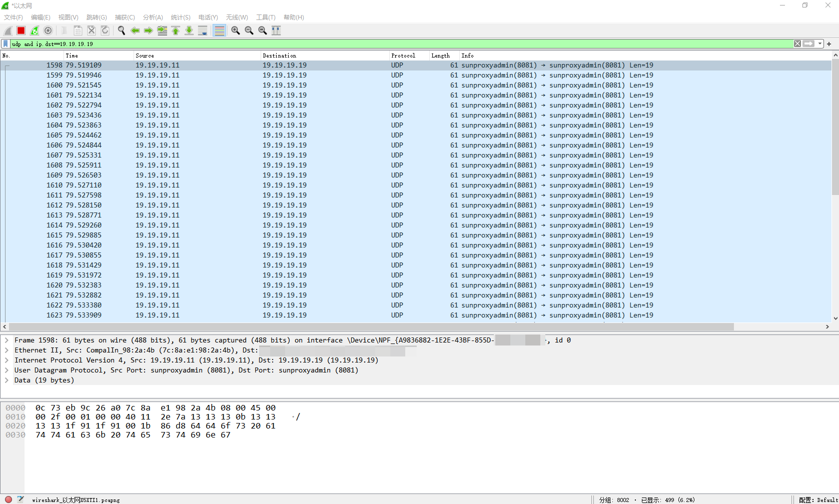Open find packet magnifier tool
Image resolution: width=839 pixels, height=504 pixels.
click(x=122, y=30)
